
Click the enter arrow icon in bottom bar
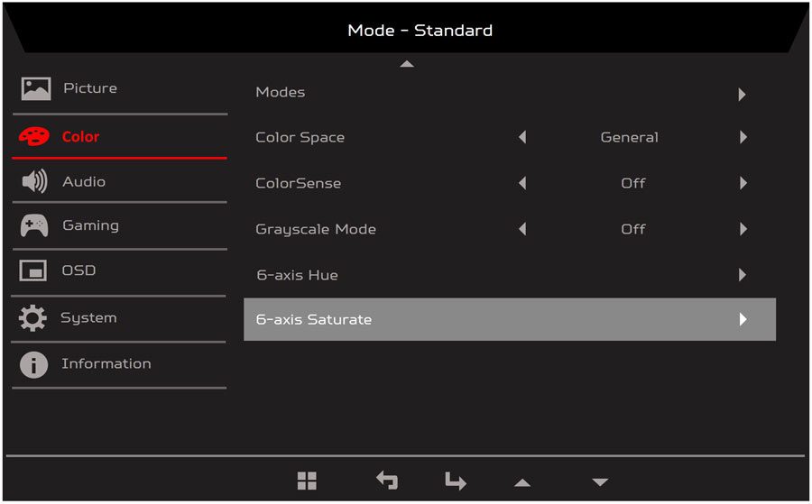pyautogui.click(x=456, y=481)
